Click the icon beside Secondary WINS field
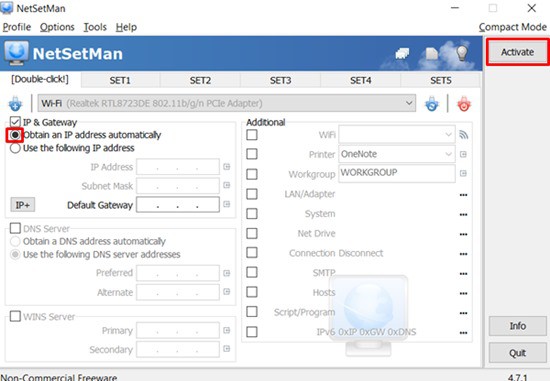The image size is (550, 381). [x=227, y=349]
